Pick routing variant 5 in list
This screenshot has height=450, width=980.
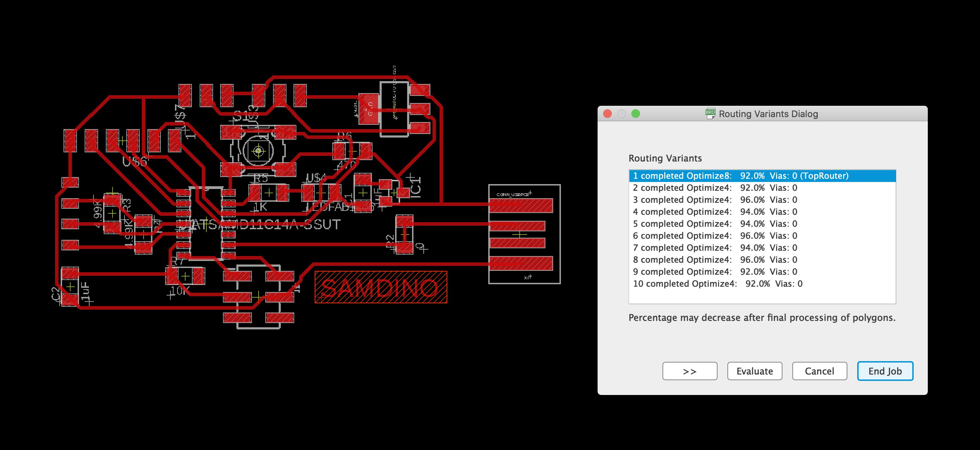tap(714, 224)
